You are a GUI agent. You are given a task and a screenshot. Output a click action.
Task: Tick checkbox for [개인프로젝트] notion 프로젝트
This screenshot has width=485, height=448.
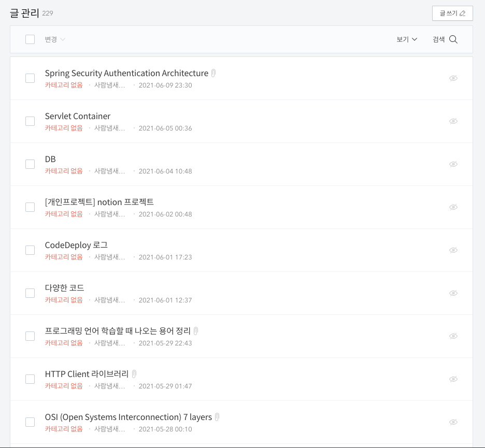pos(30,207)
